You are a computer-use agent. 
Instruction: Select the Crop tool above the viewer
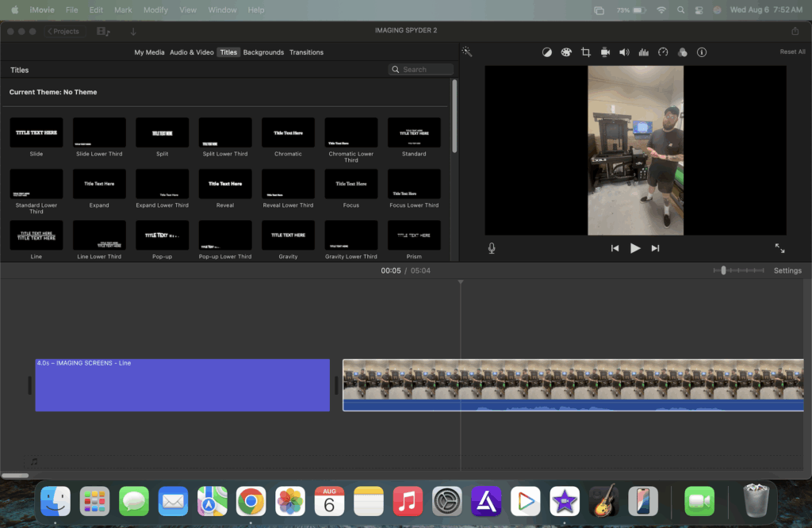pos(585,52)
